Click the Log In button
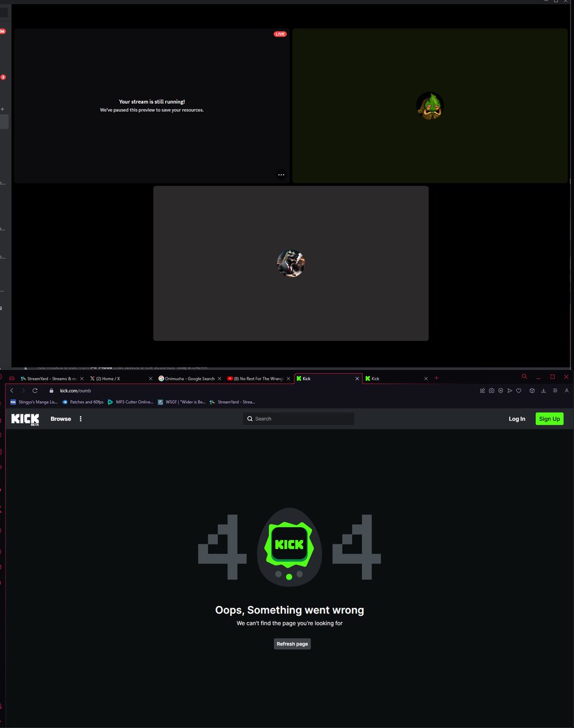The height and width of the screenshot is (728, 574). tap(517, 419)
